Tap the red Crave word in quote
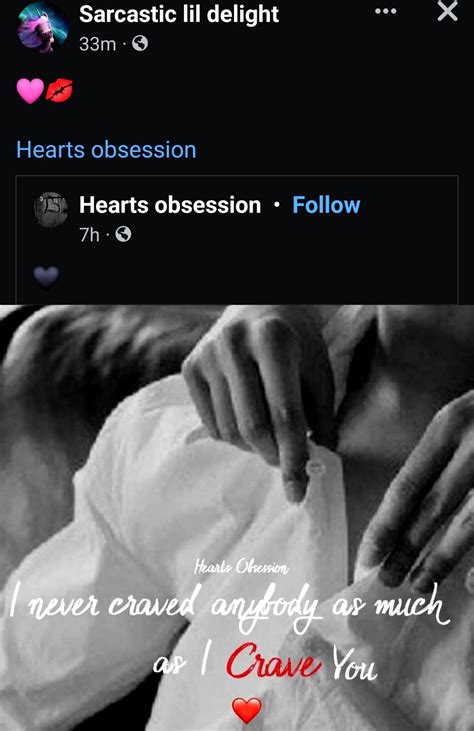Image resolution: width=474 pixels, height=731 pixels. click(274, 661)
